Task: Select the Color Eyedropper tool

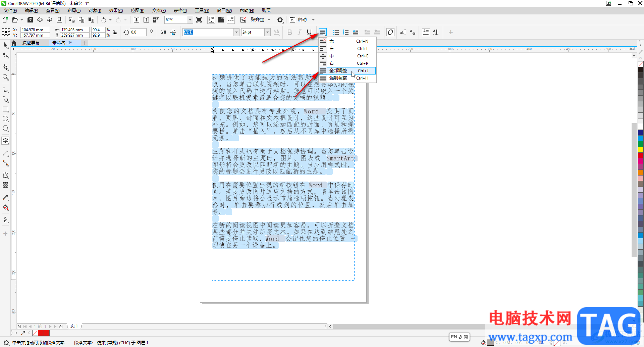Action: (5, 197)
